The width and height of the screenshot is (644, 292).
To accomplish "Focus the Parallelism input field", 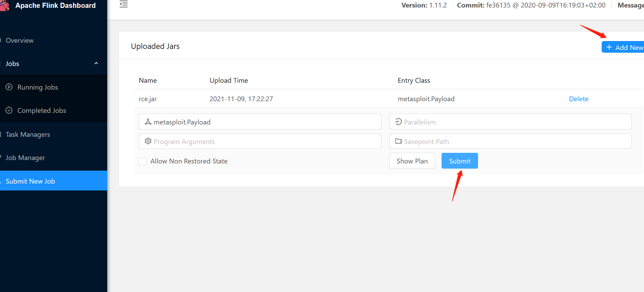I will pyautogui.click(x=510, y=122).
